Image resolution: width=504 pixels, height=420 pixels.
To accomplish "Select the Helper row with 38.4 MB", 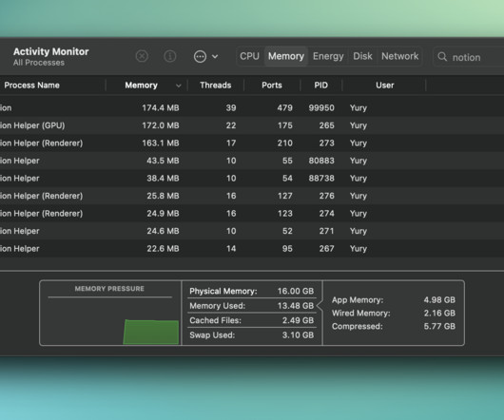I will pos(252,179).
